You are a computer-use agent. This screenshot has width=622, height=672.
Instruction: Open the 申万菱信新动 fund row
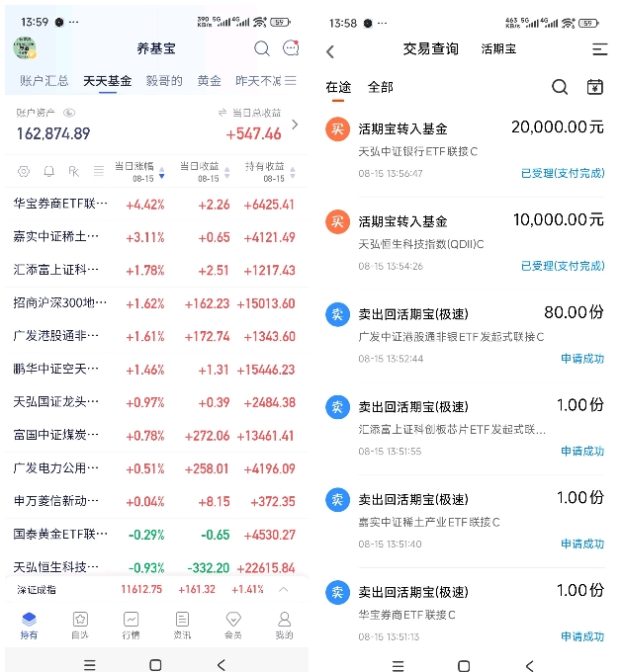156,501
